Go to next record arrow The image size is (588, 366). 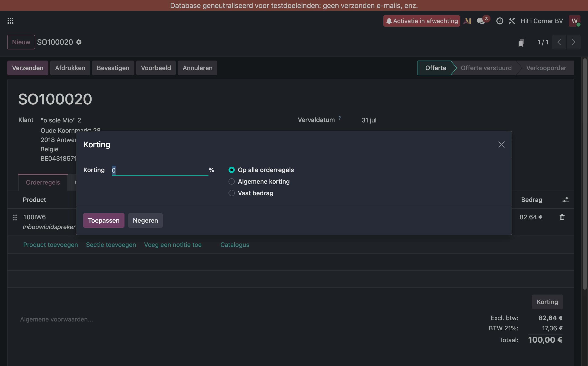pyautogui.click(x=574, y=42)
